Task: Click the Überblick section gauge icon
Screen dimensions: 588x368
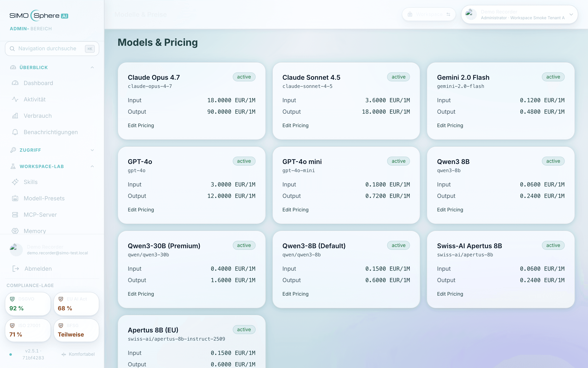Action: tap(13, 67)
